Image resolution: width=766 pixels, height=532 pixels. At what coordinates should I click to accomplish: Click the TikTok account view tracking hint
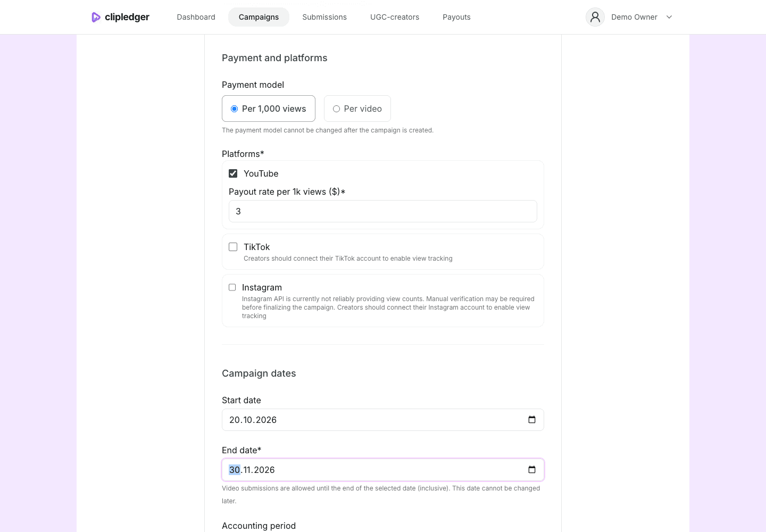(x=348, y=259)
